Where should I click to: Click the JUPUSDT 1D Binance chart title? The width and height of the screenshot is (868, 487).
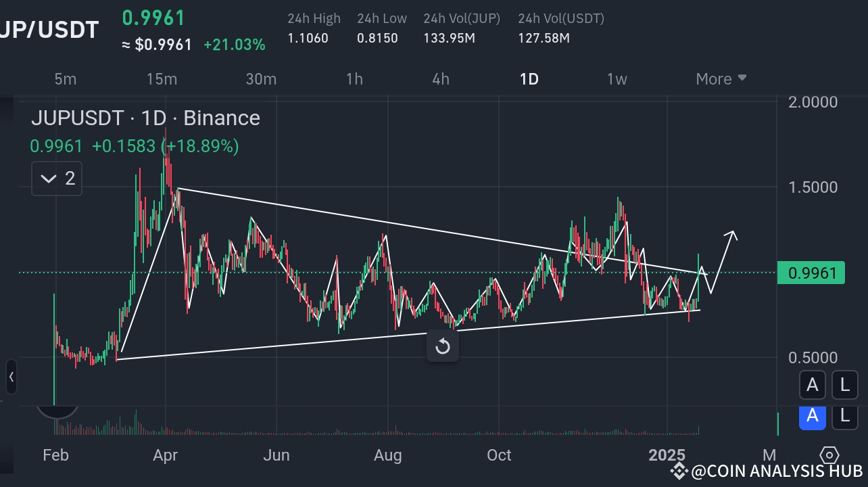pyautogui.click(x=145, y=118)
